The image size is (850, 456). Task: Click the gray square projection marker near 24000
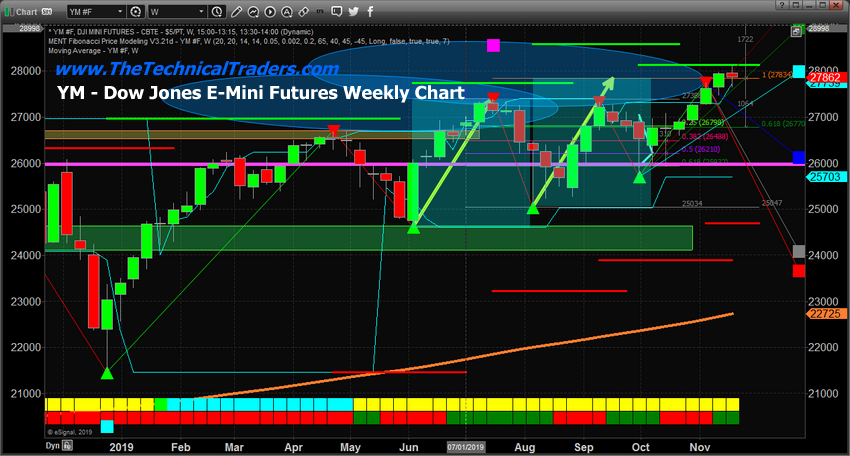coord(799,252)
